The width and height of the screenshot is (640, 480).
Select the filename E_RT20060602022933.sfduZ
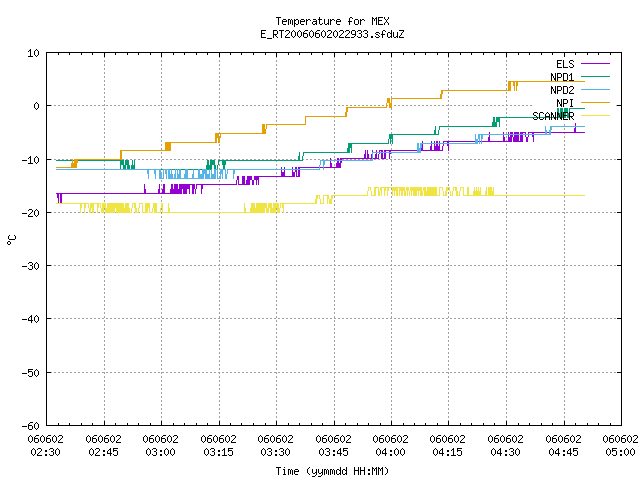pos(332,34)
